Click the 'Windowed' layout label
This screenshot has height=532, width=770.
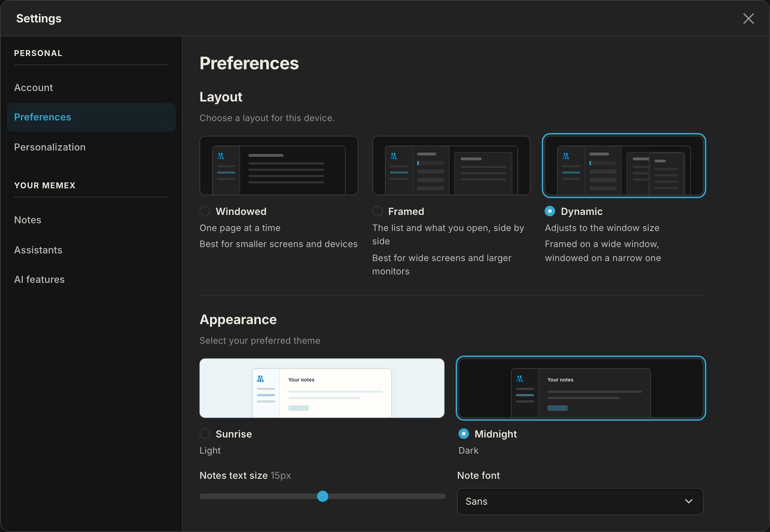tap(241, 212)
